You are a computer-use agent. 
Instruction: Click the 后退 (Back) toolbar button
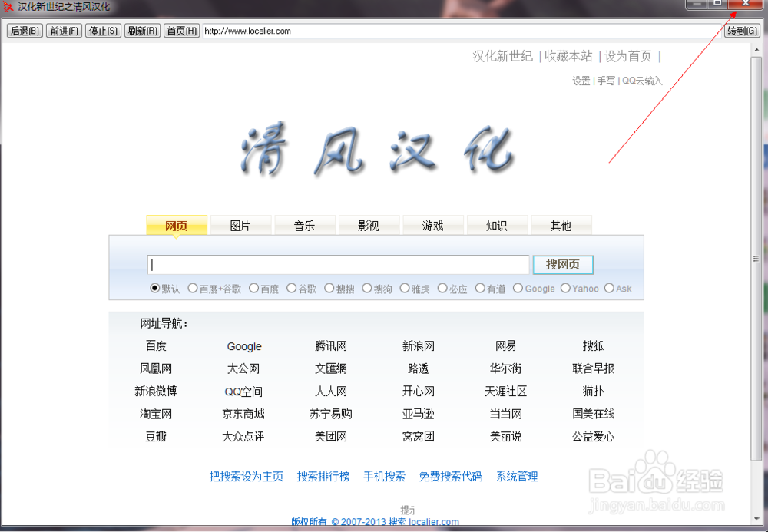(24, 31)
